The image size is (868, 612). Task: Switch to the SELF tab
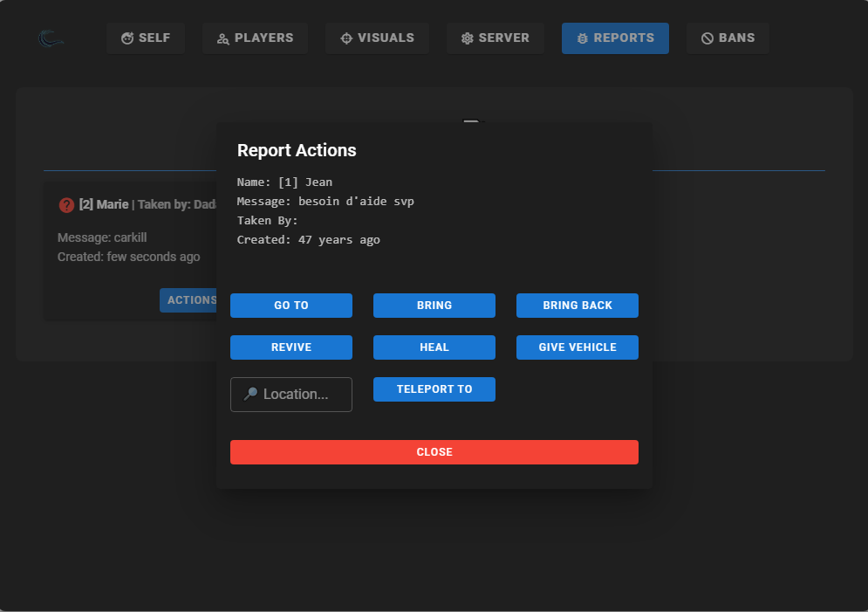[145, 38]
